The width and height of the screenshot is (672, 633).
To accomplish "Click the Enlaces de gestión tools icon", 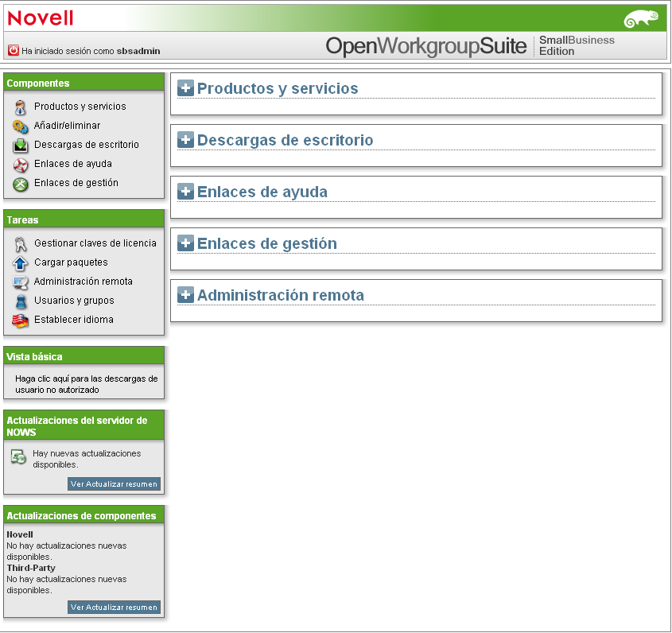I will click(x=20, y=184).
